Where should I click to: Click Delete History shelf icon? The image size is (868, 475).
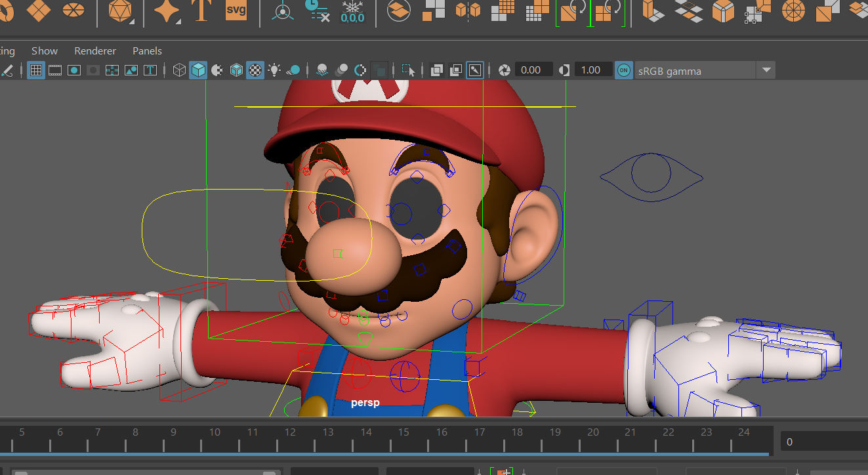click(x=318, y=10)
